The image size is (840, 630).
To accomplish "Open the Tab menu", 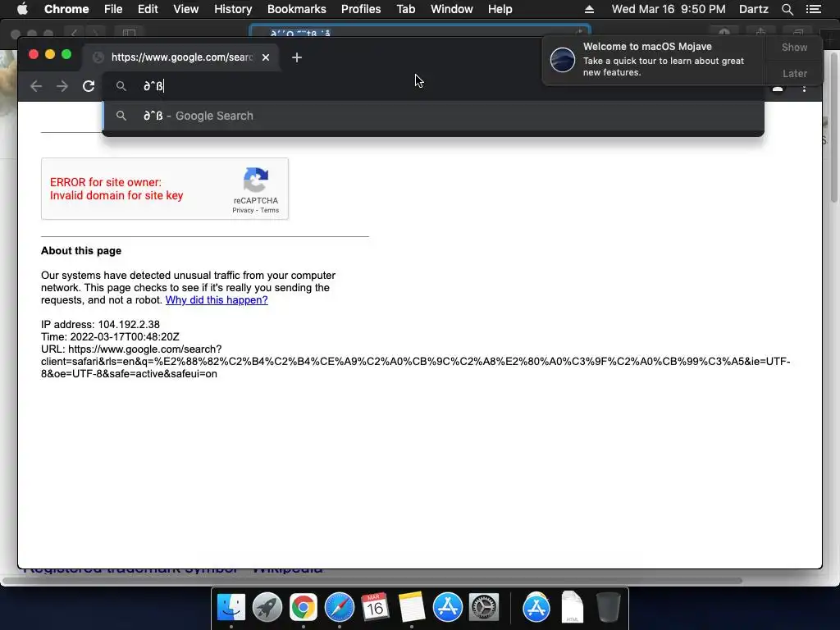I will point(405,9).
